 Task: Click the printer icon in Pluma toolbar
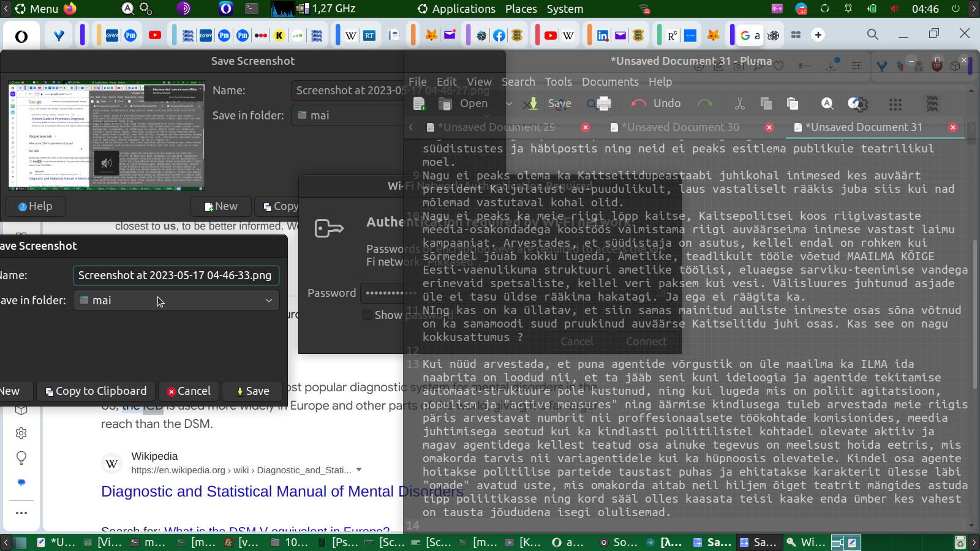point(603,103)
